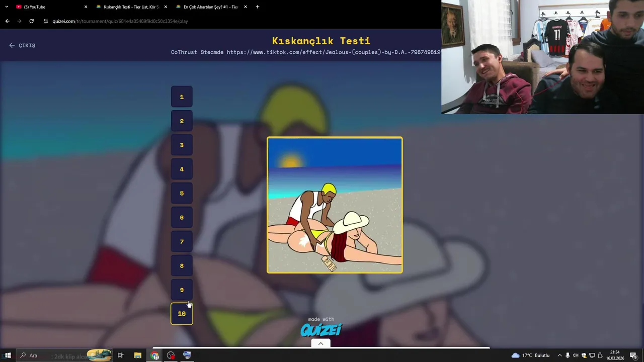This screenshot has width=644, height=362.
Task: Close the En Çok Abartılan Şey tab
Action: click(x=246, y=7)
